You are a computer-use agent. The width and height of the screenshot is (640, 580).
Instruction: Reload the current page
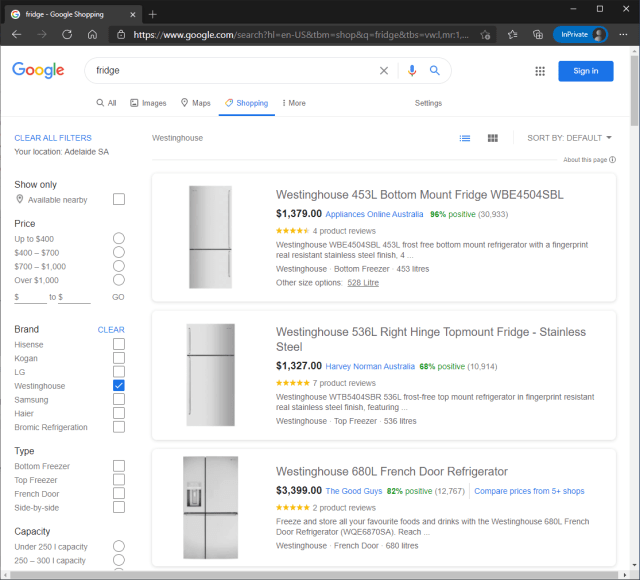pyautogui.click(x=67, y=35)
